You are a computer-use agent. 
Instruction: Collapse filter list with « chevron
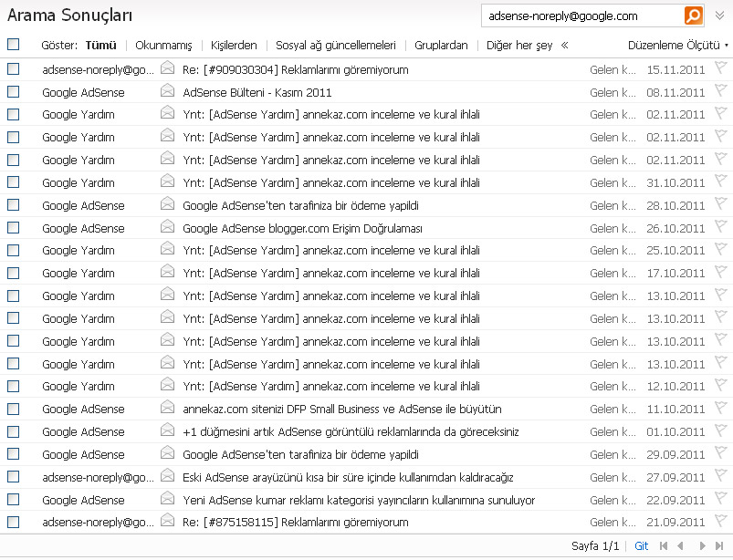(x=564, y=45)
